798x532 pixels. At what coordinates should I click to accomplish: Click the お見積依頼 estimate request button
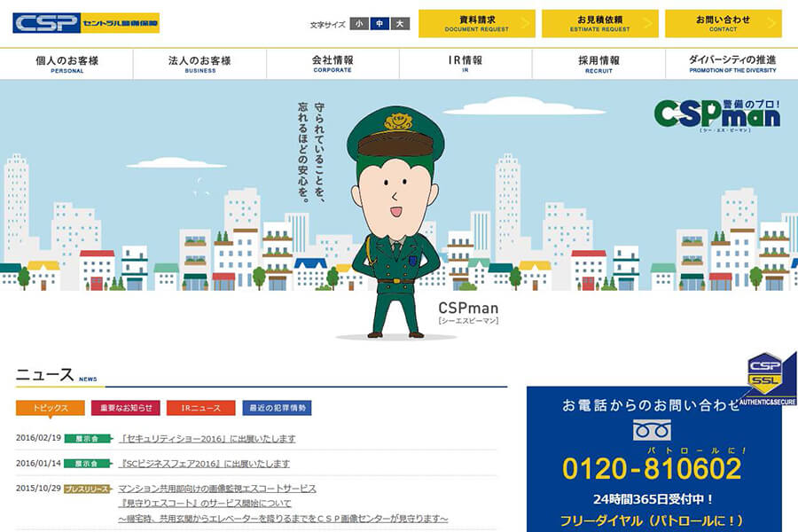click(x=600, y=23)
